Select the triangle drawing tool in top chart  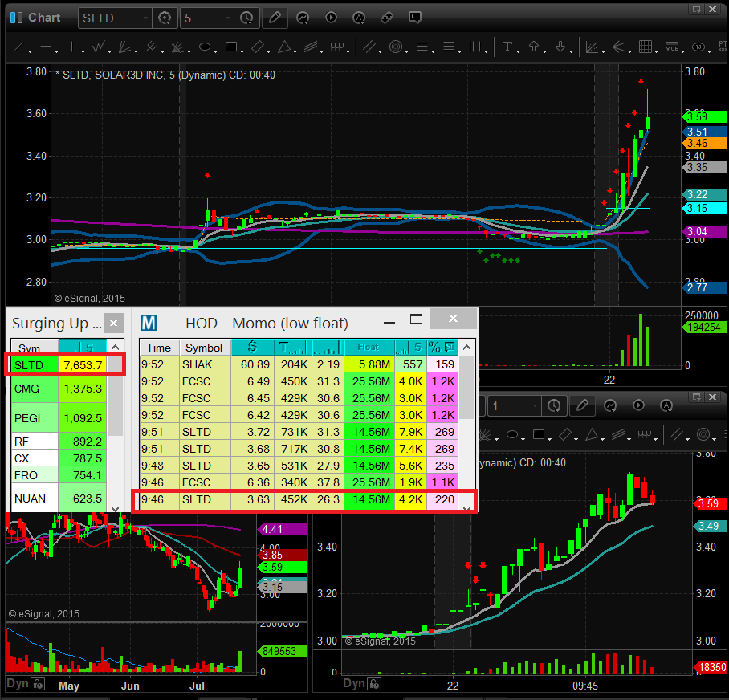click(284, 47)
